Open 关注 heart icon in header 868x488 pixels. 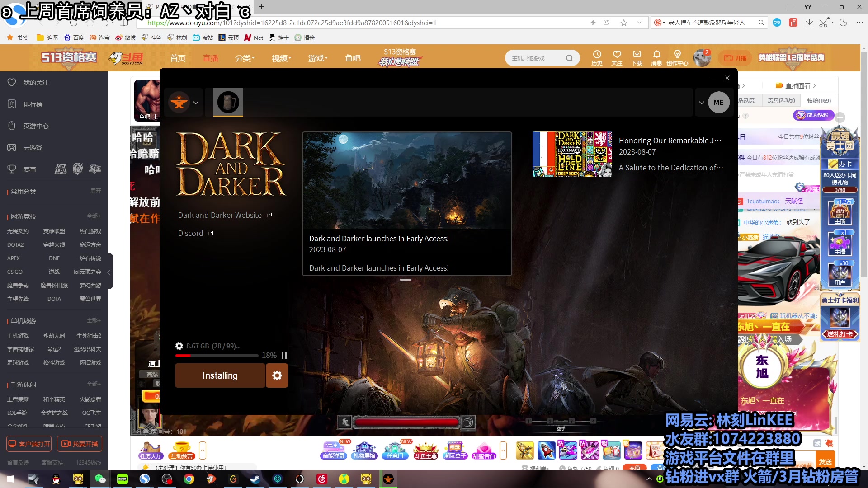click(617, 58)
